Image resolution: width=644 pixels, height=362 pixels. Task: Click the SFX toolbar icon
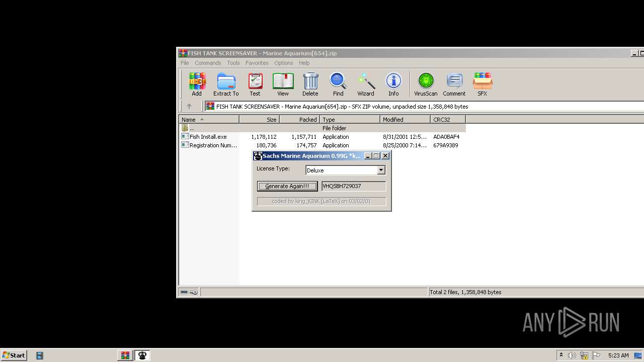(x=482, y=84)
